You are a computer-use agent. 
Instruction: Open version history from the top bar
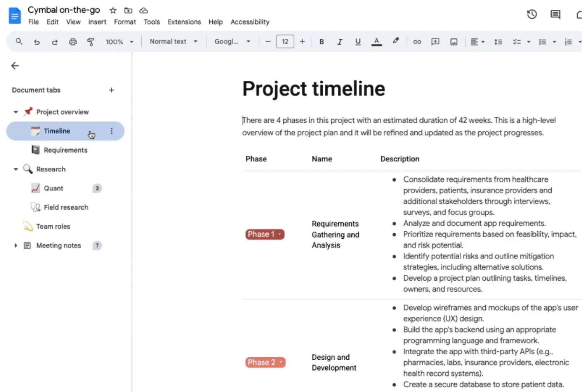(532, 14)
